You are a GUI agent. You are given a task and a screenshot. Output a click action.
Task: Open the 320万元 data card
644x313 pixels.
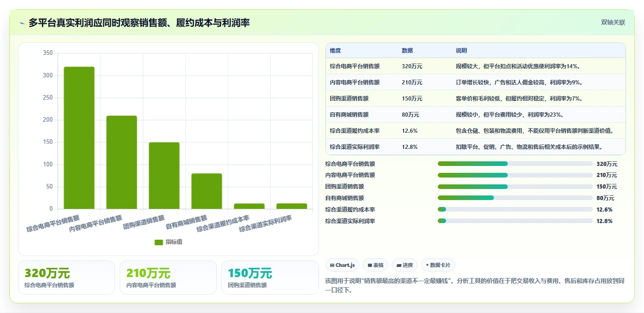click(66, 278)
